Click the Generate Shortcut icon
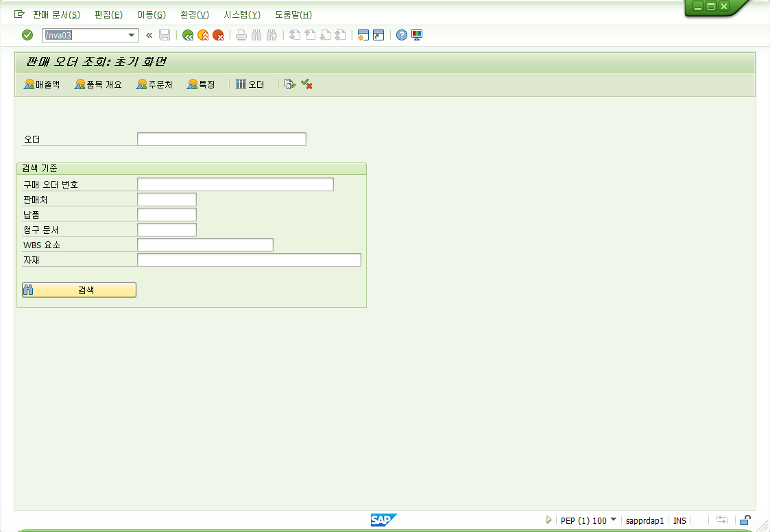 tap(378, 35)
